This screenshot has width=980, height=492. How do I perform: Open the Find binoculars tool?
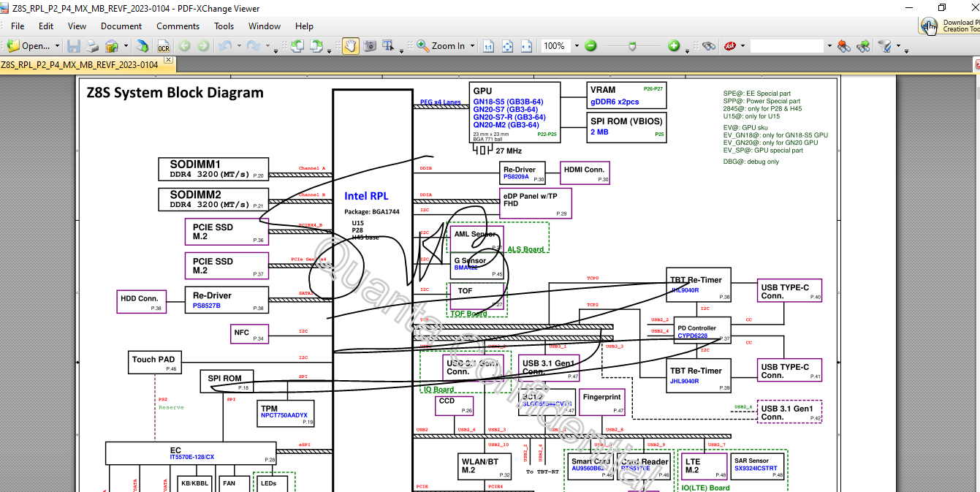coord(709,46)
